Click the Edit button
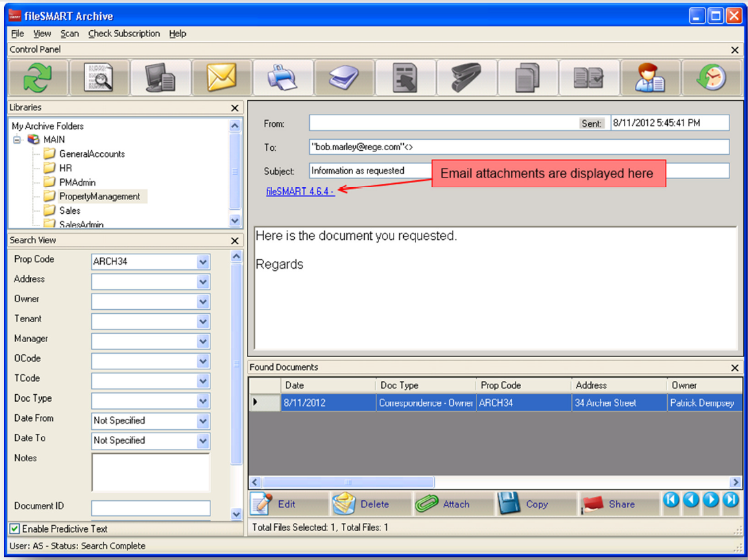Image resolution: width=748 pixels, height=560 pixels. 289,504
